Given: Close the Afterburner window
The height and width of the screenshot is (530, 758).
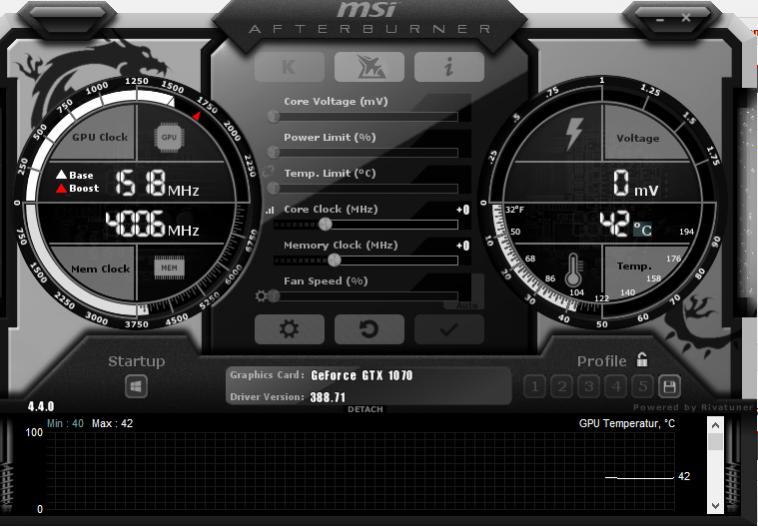Looking at the screenshot, I should [x=685, y=18].
